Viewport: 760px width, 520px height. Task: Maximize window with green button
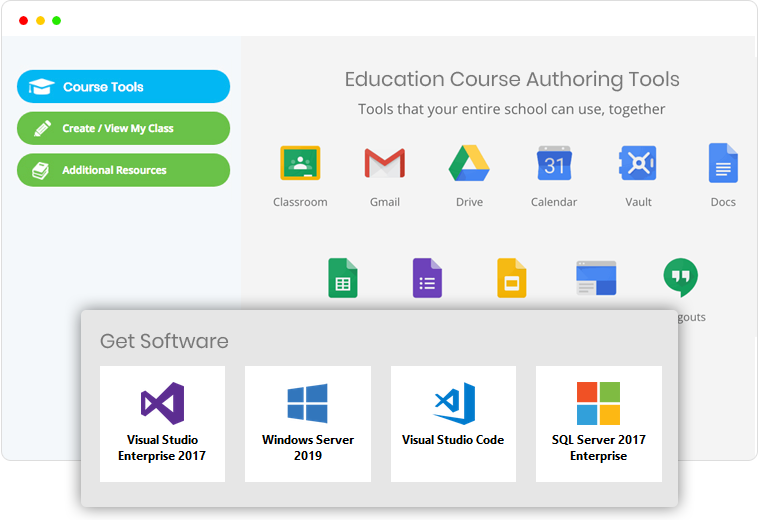point(57,20)
